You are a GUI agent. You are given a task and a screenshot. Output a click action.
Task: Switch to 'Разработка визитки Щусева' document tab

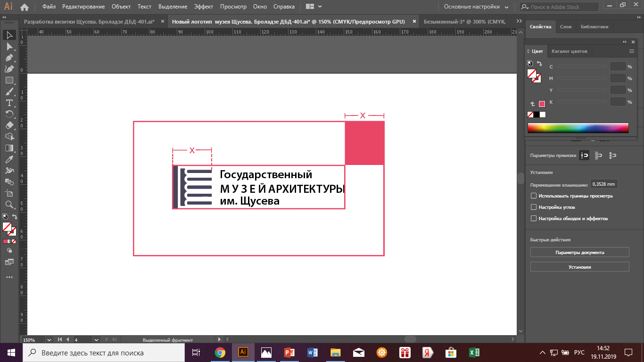pyautogui.click(x=89, y=22)
